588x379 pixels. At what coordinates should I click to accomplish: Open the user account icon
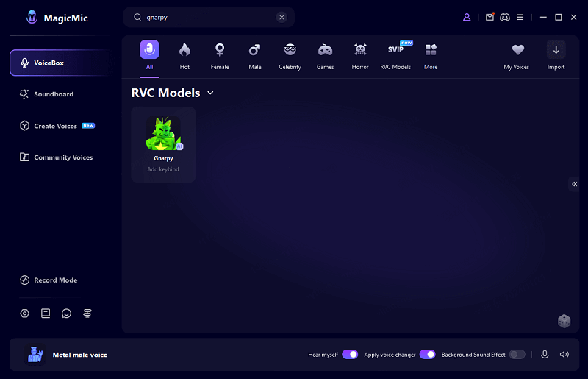[467, 17]
